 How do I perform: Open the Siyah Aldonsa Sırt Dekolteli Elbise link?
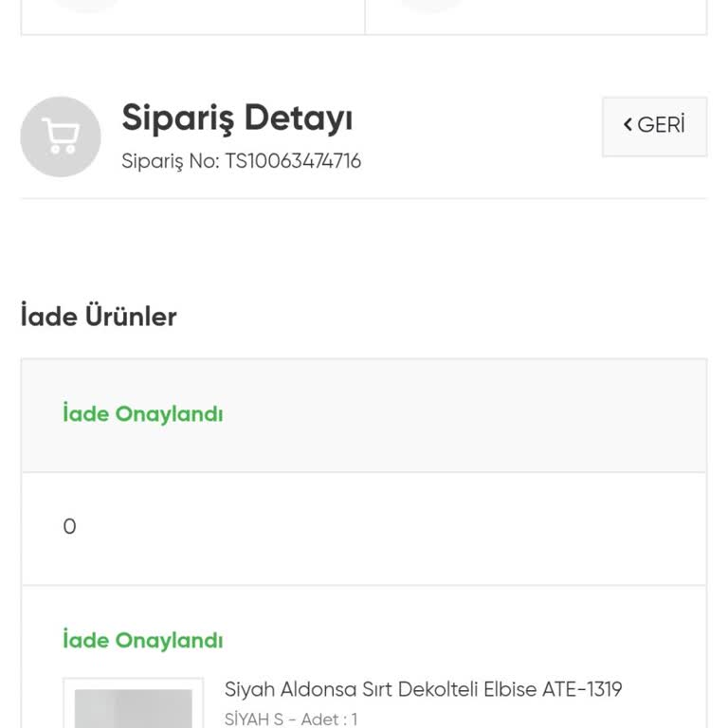pyautogui.click(x=423, y=689)
